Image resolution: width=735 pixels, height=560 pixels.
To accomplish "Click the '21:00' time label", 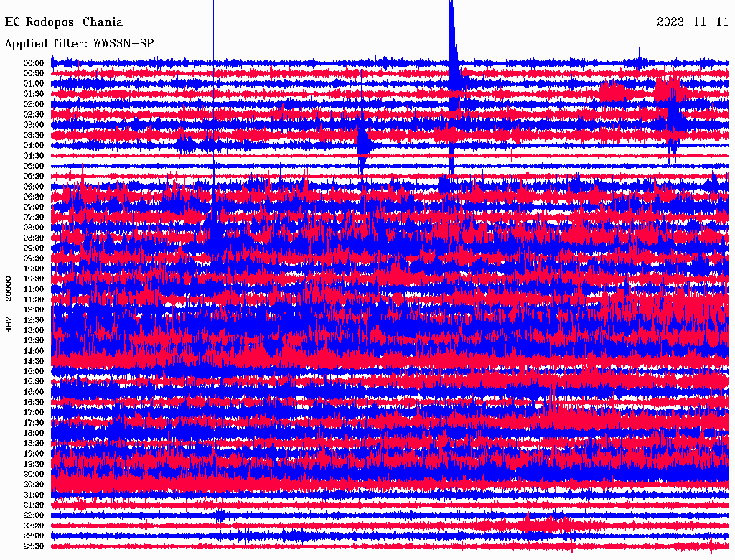I will pos(34,495).
